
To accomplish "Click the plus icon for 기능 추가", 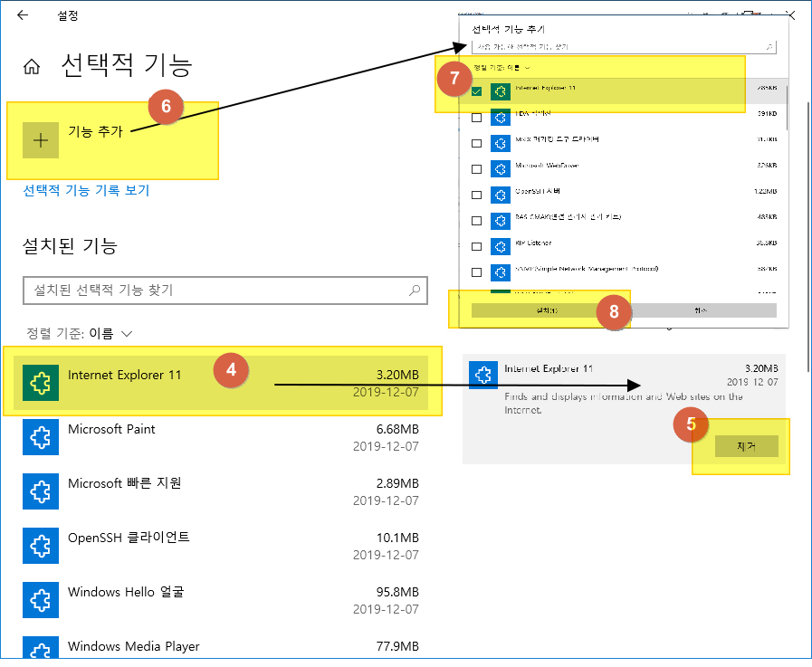I will click(41, 140).
